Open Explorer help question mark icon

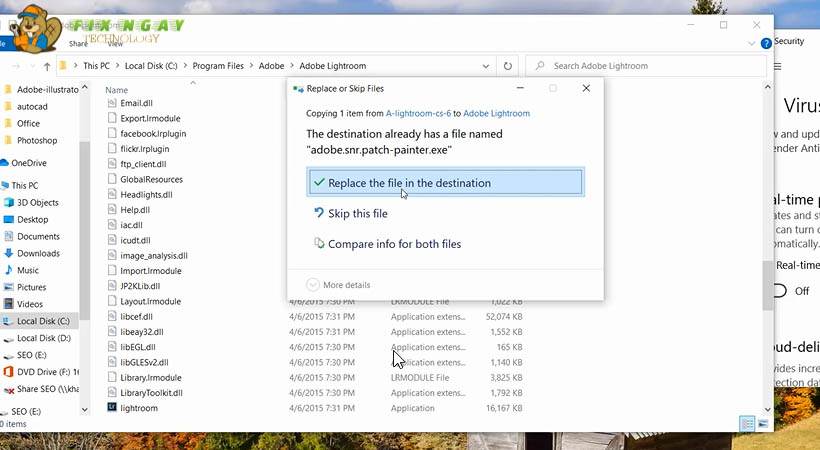(x=766, y=43)
